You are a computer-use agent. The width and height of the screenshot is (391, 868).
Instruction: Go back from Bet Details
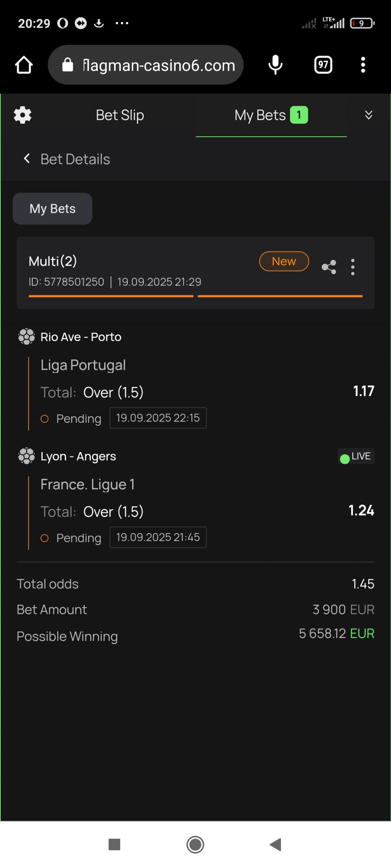click(x=27, y=159)
